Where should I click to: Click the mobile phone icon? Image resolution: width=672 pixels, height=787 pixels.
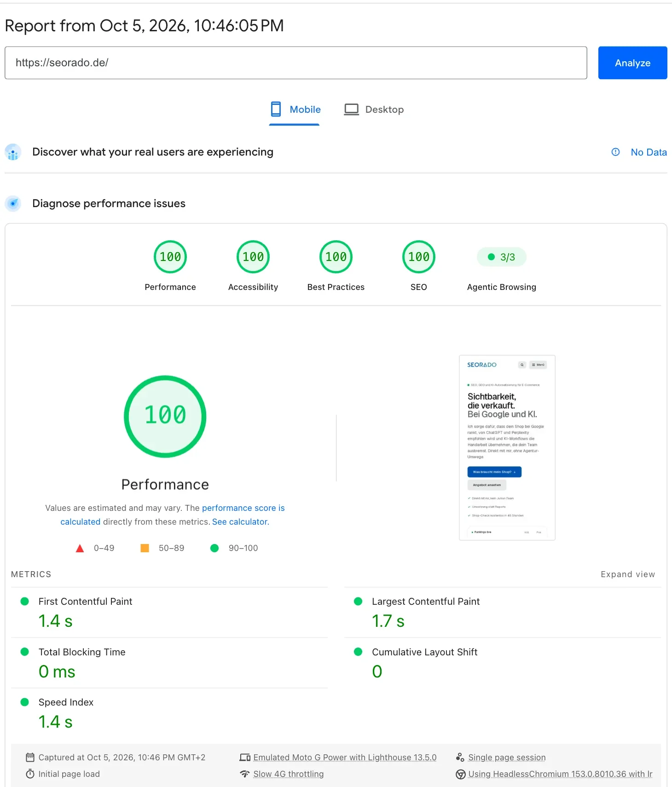pyautogui.click(x=276, y=109)
